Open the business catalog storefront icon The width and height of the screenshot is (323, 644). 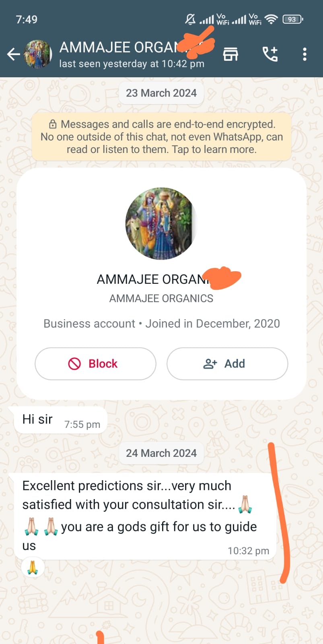(x=230, y=54)
